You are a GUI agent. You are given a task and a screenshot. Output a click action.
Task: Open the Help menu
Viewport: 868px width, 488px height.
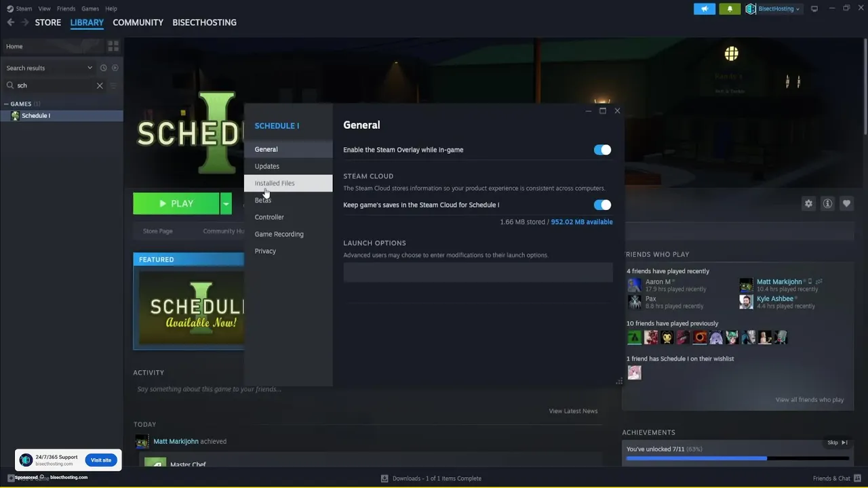click(x=111, y=9)
